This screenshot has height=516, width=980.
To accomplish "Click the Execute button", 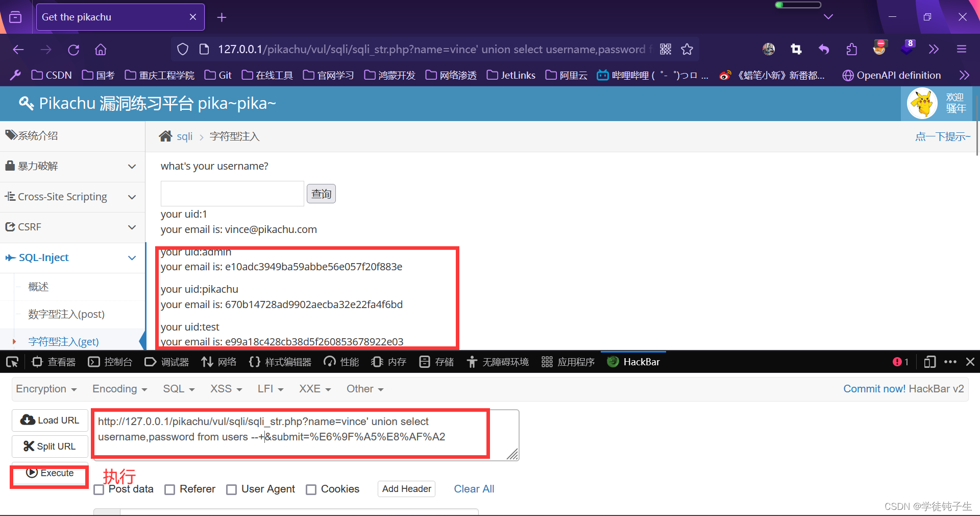I will [50, 474].
